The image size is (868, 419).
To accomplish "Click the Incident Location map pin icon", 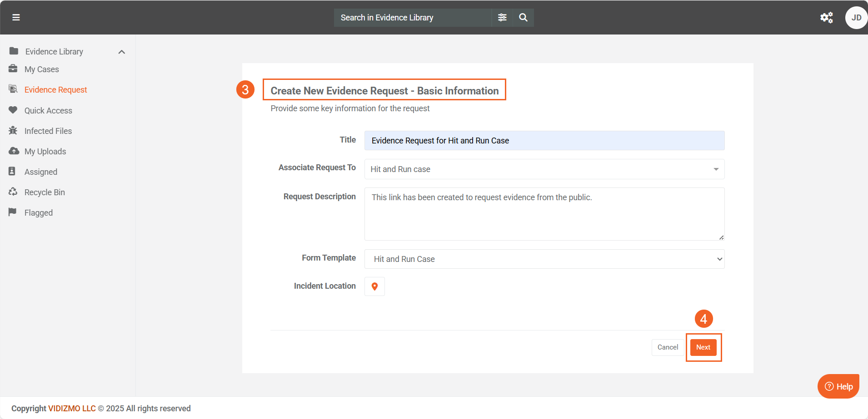I will (x=374, y=286).
